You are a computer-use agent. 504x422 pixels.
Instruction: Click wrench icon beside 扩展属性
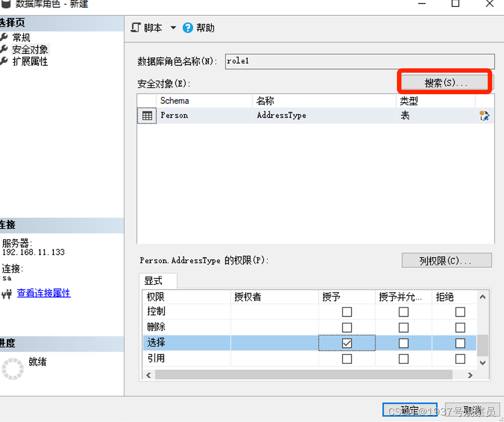click(x=4, y=61)
